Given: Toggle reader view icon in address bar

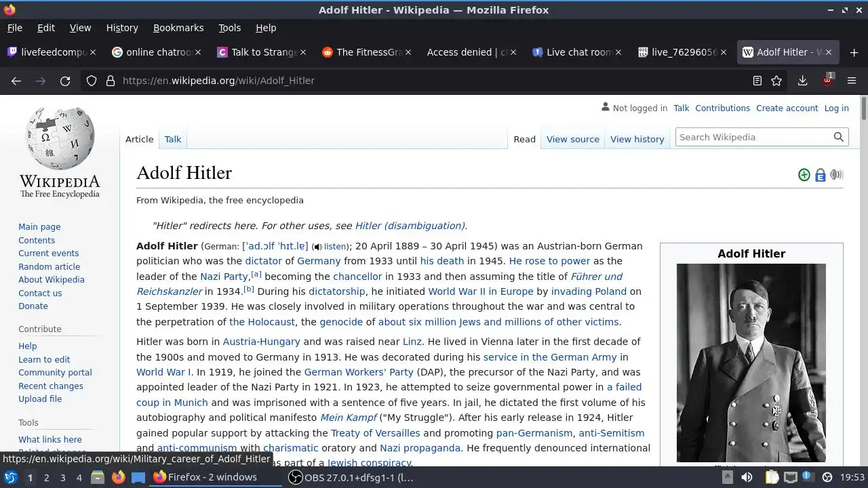Looking at the screenshot, I should [x=757, y=81].
